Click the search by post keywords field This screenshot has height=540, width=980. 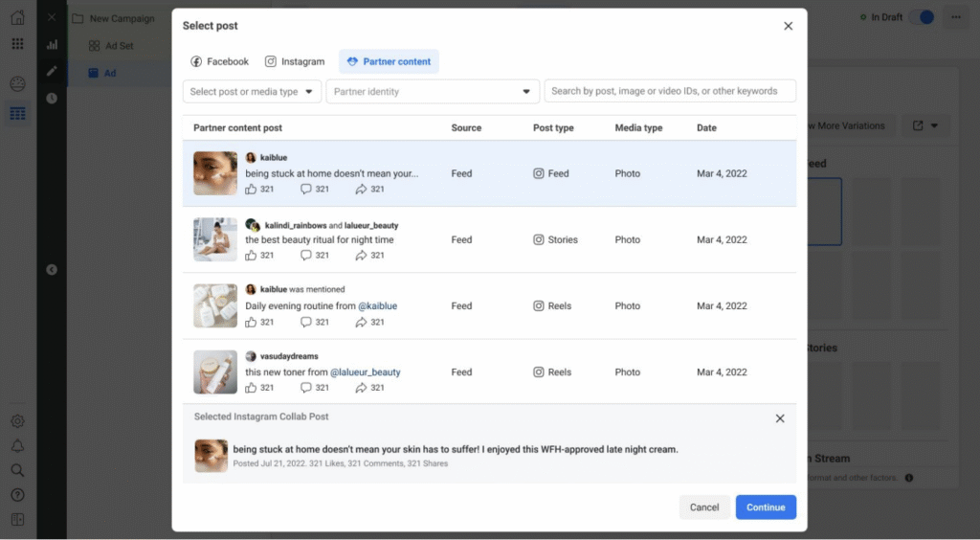(x=670, y=91)
